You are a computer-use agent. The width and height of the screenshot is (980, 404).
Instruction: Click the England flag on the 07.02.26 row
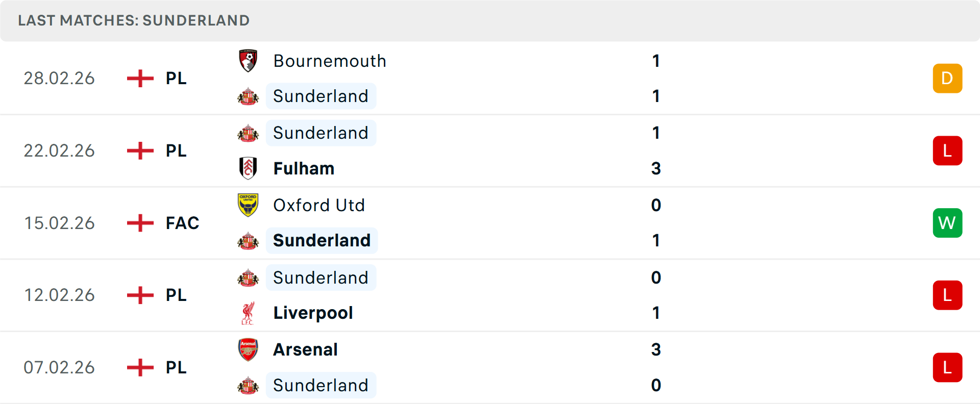click(139, 368)
